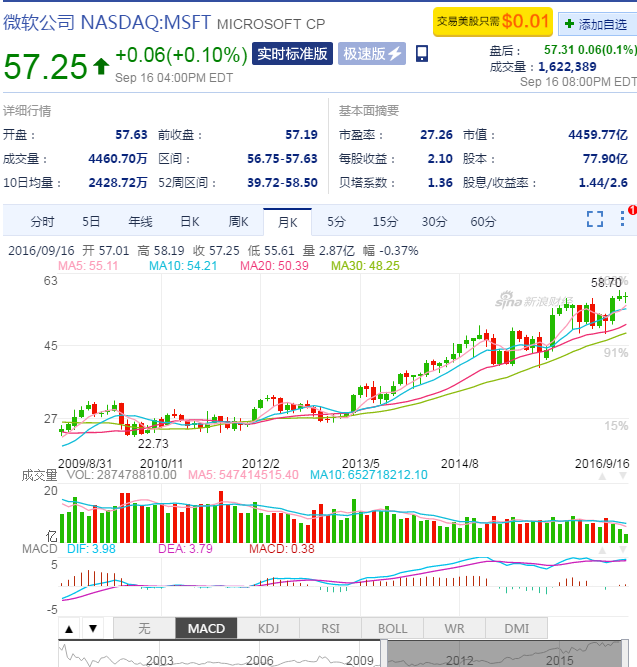Click the 详细行情 section heading
The height and width of the screenshot is (667, 637).
click(x=27, y=111)
